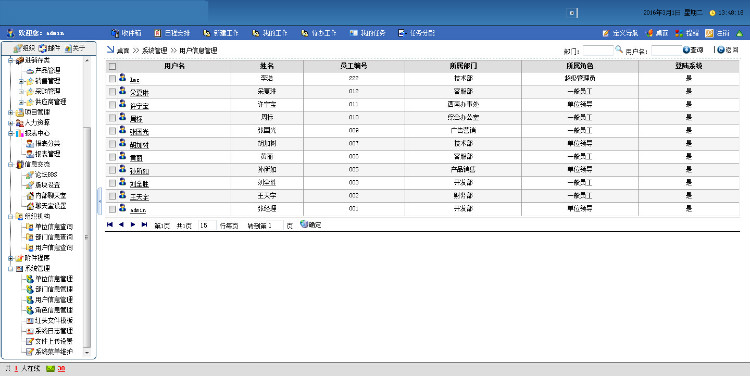Screen dimensions: 750x376
Task: Click the sidebar vertical scrollbar thumb
Action: point(87,237)
